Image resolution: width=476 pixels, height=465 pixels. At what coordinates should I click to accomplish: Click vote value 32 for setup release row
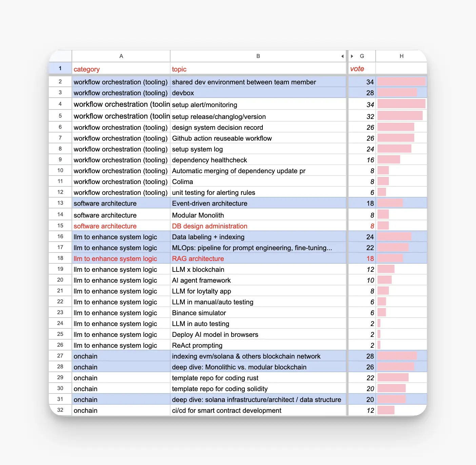click(362, 116)
